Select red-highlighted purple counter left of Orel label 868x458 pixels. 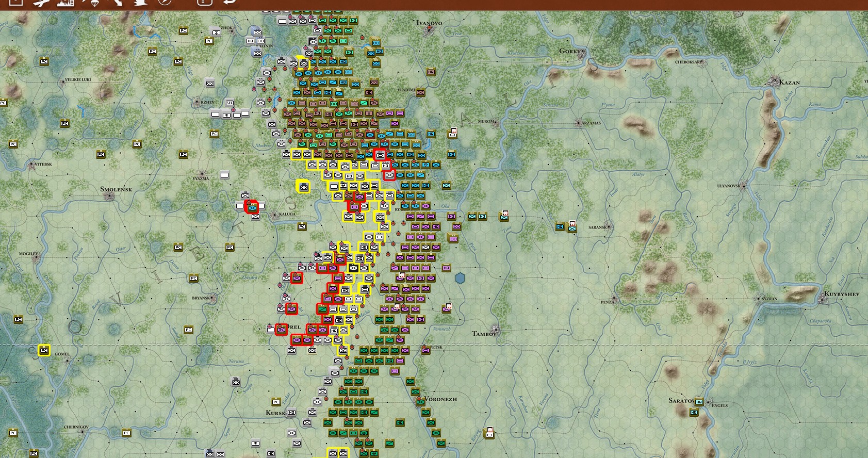point(281,329)
